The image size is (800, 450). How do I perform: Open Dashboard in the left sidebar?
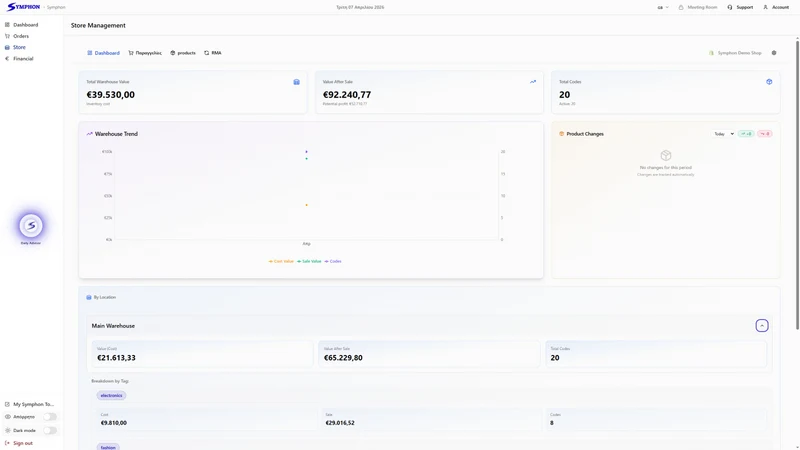point(26,24)
